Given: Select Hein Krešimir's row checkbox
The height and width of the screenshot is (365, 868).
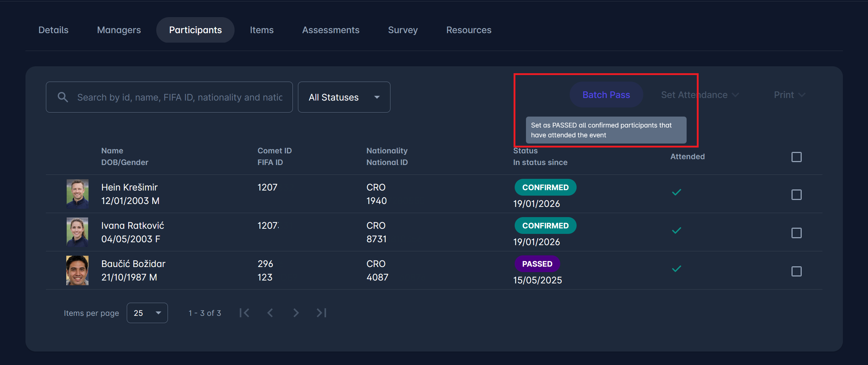Looking at the screenshot, I should click(796, 195).
